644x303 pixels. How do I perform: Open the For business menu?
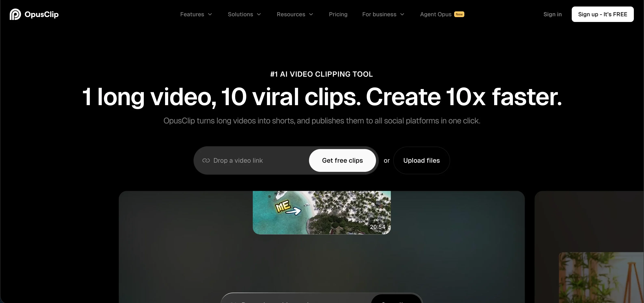pyautogui.click(x=379, y=14)
